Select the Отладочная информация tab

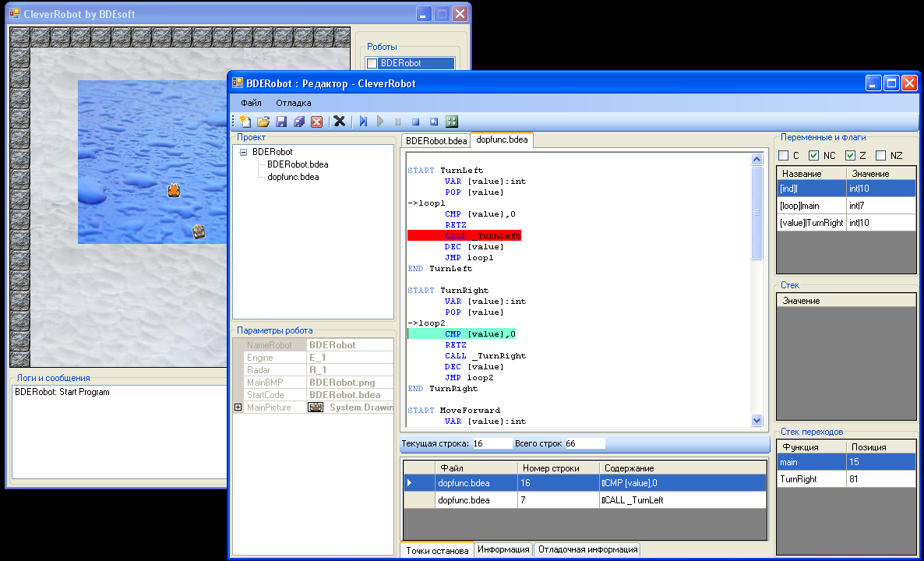point(587,549)
